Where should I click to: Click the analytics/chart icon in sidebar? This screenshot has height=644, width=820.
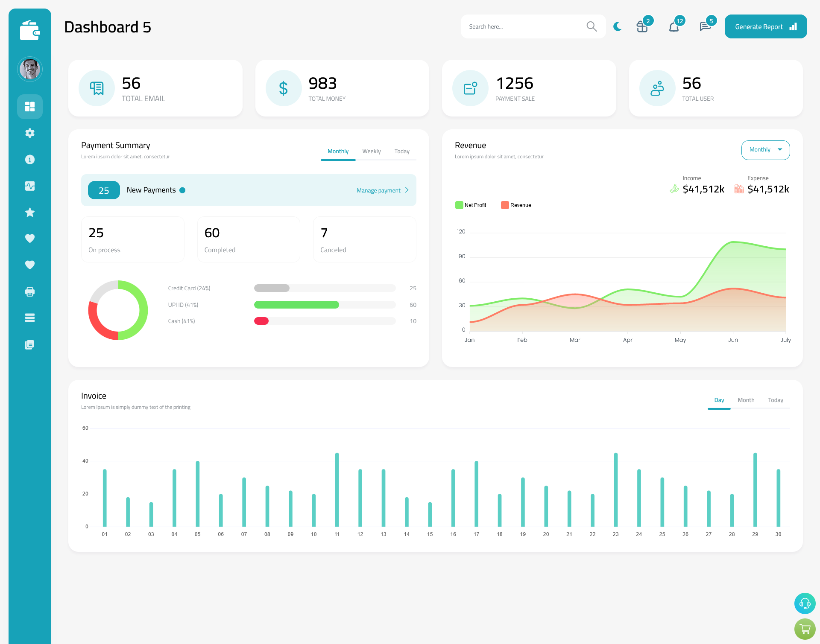(30, 186)
